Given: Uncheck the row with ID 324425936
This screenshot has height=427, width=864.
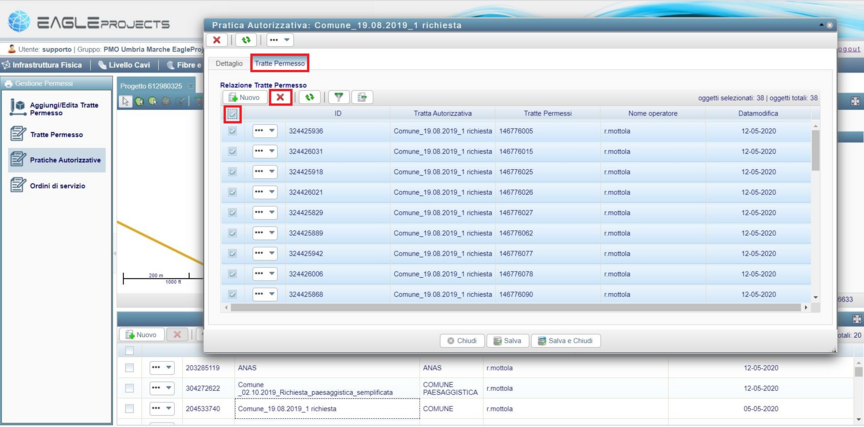Looking at the screenshot, I should point(232,131).
